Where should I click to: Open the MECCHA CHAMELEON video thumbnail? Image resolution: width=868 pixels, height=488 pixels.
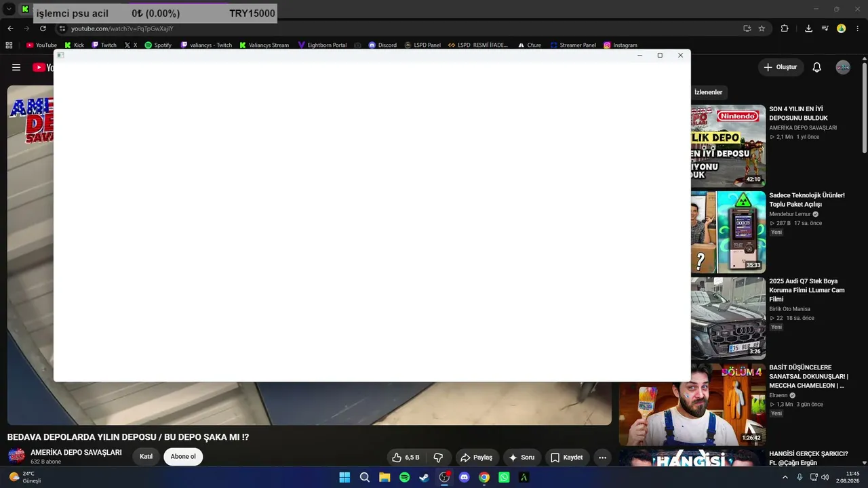pyautogui.click(x=692, y=405)
